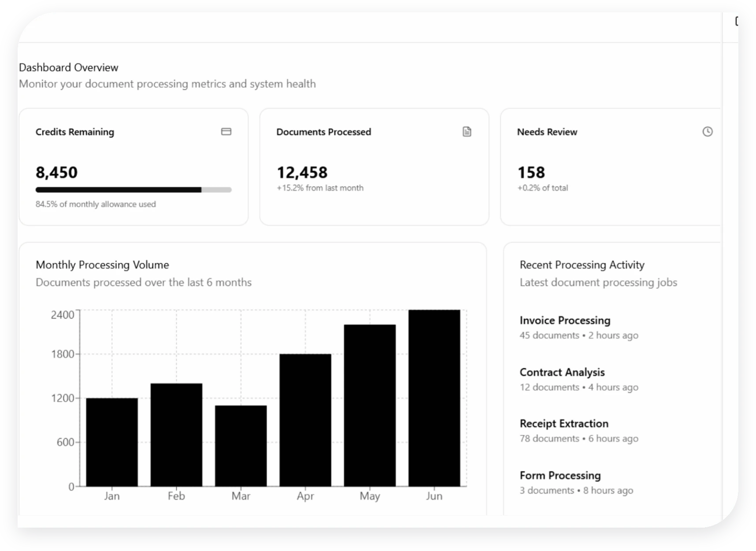
Task: Click the document icon in Documents Processed
Action: 467,132
